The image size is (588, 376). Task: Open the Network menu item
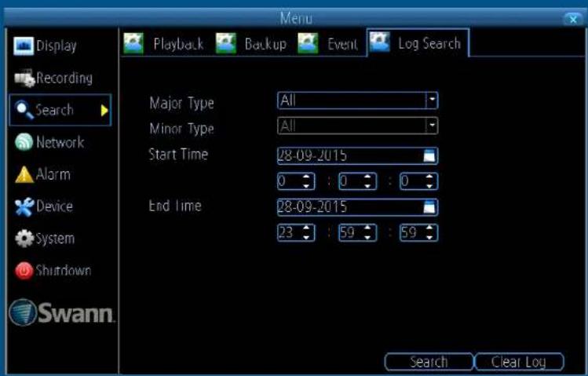49,142
